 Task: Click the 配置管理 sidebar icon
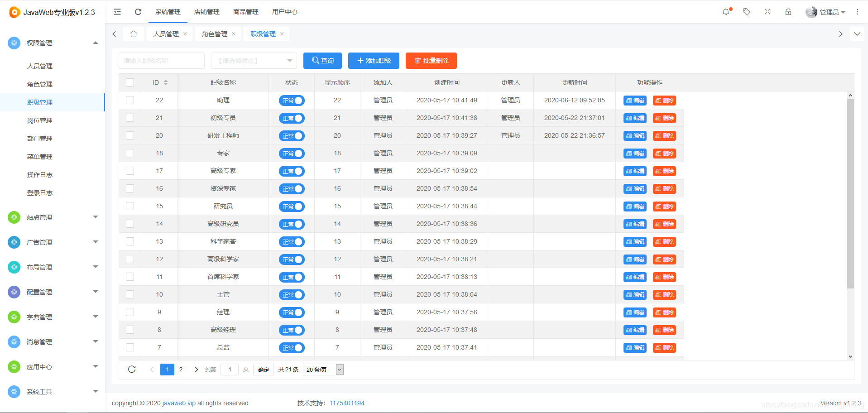[14, 292]
